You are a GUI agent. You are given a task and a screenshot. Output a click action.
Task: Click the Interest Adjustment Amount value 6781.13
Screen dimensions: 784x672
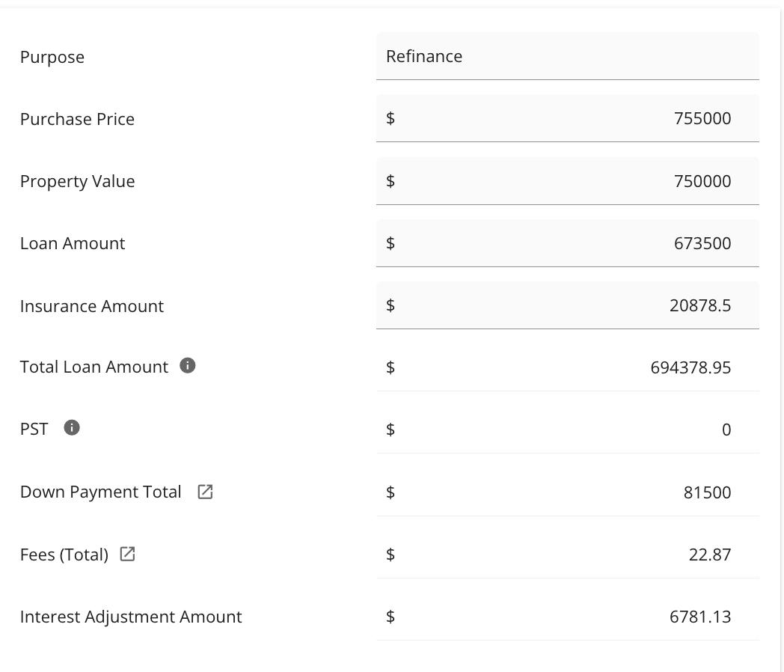click(700, 617)
